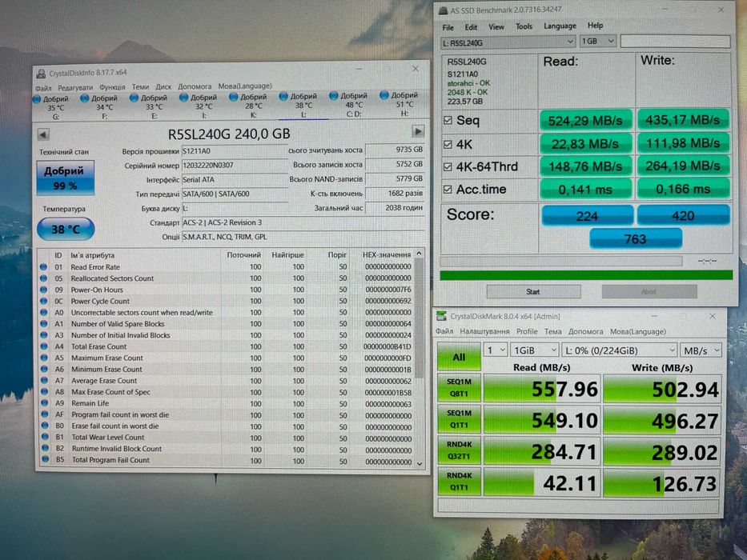Screen dimensions: 747x560
Task: Run RND4K Q32T1 test
Action: pyautogui.click(x=460, y=450)
